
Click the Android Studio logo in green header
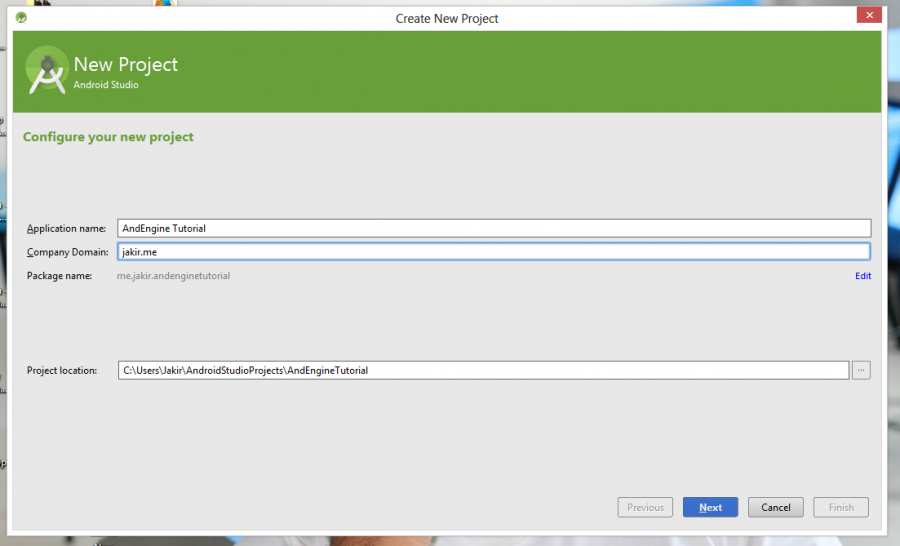click(x=46, y=71)
